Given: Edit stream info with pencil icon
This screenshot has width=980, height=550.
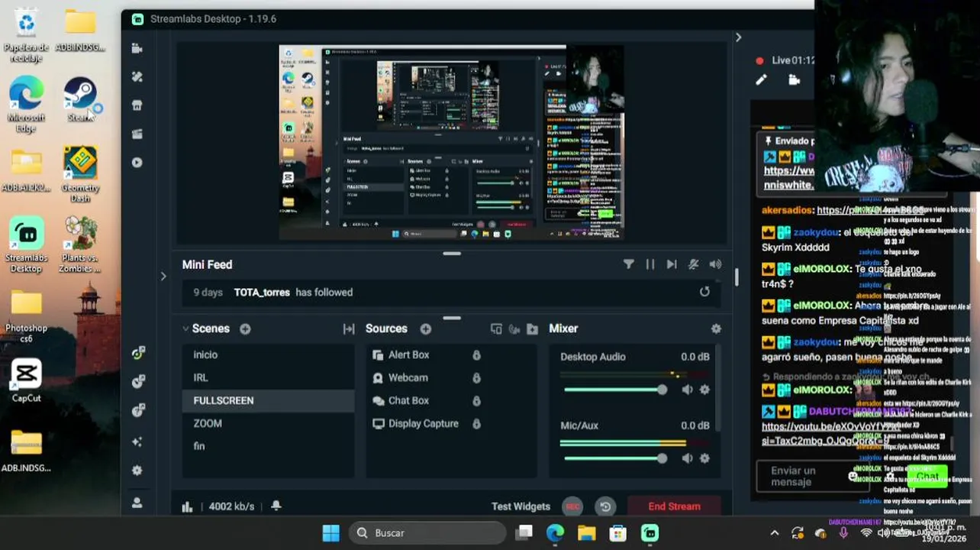Looking at the screenshot, I should (x=761, y=79).
